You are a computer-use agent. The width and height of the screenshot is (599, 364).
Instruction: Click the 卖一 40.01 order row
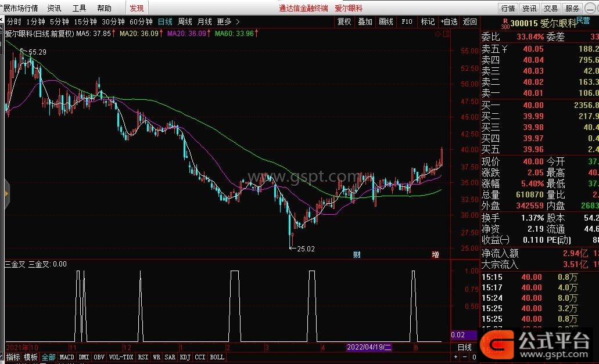[x=540, y=93]
